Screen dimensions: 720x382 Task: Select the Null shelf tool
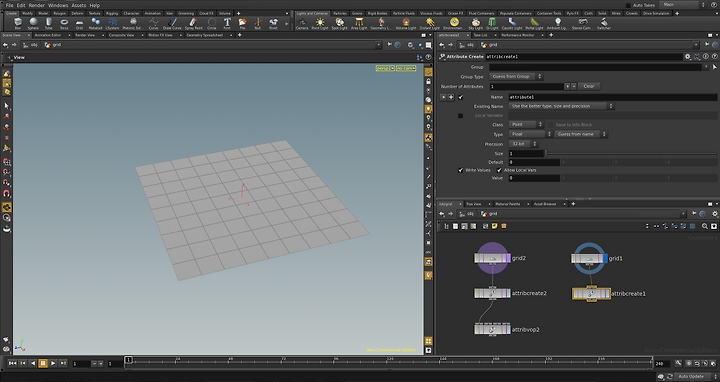tap(258, 23)
